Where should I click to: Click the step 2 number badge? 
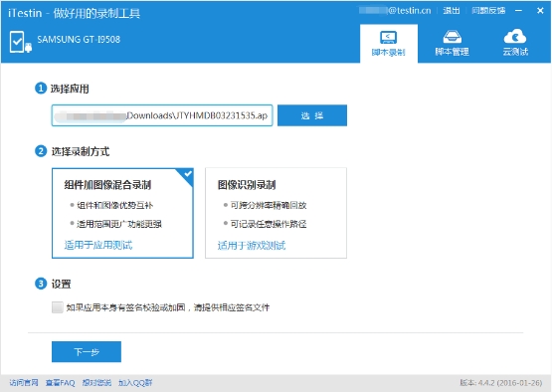click(x=41, y=151)
